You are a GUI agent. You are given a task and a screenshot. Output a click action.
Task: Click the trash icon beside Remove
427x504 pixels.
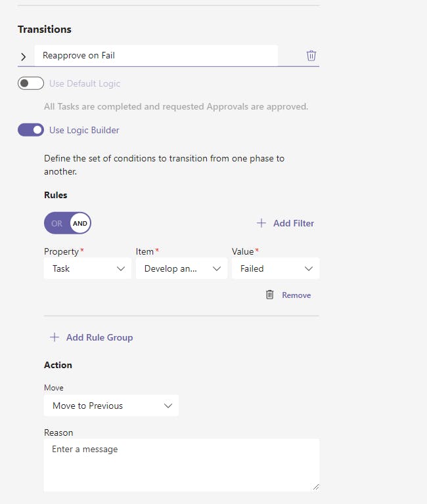coord(269,295)
